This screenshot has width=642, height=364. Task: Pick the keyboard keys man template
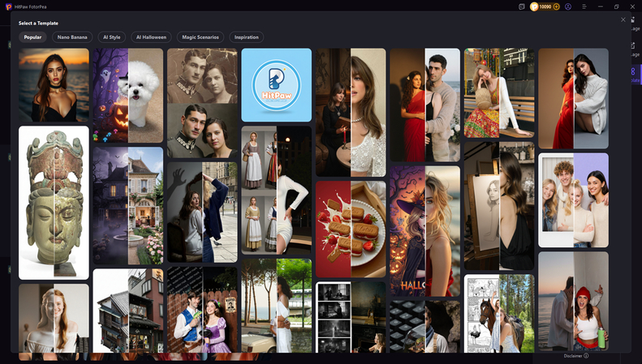click(x=424, y=327)
